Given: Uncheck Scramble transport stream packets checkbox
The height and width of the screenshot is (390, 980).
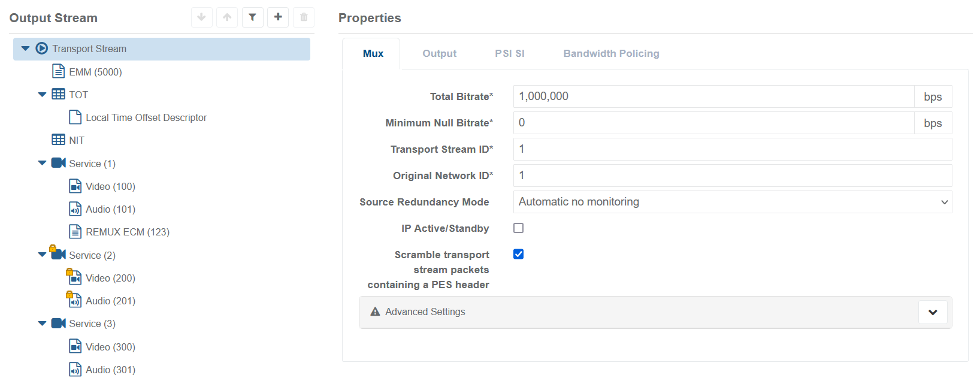Looking at the screenshot, I should point(519,254).
